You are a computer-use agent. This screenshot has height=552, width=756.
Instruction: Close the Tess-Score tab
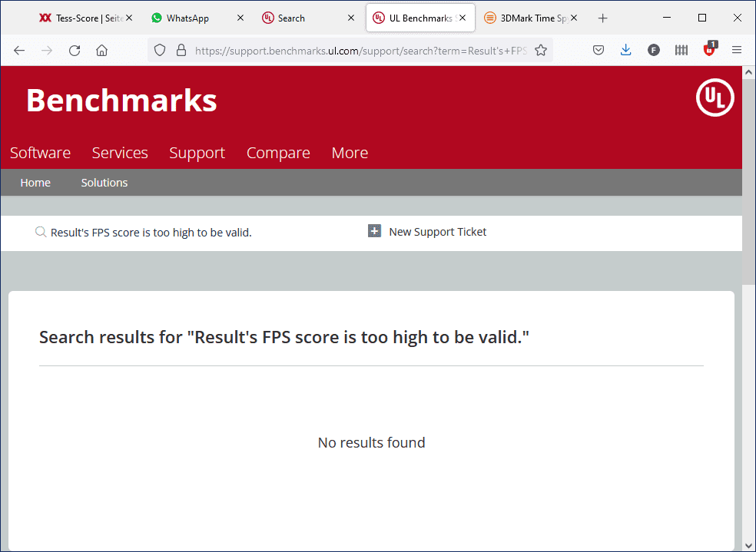(x=129, y=18)
